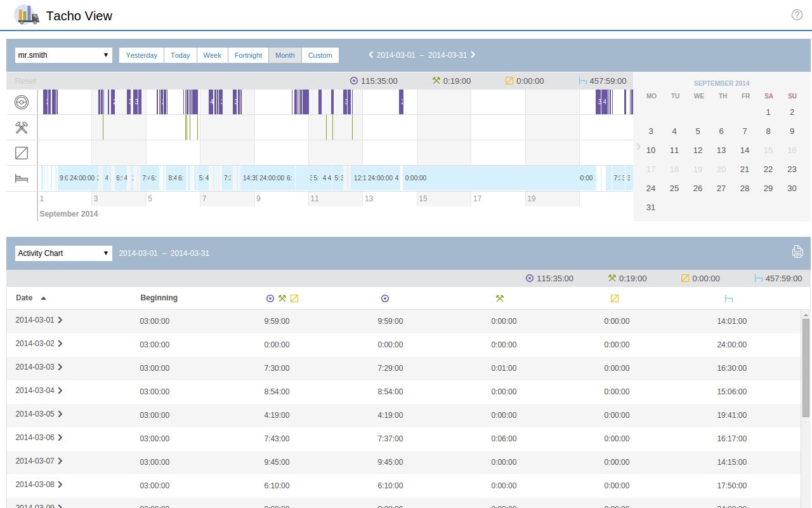Click the Reset button above the chart

25,81
